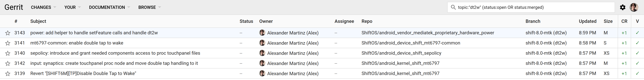Toggle star on change 3141
Screen dimensions: 644x80
(8, 43)
